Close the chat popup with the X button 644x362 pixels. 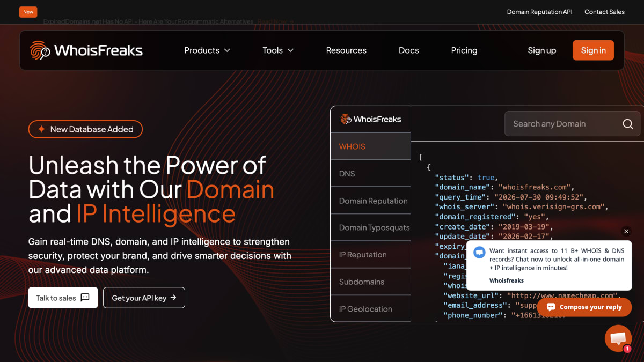(x=626, y=231)
